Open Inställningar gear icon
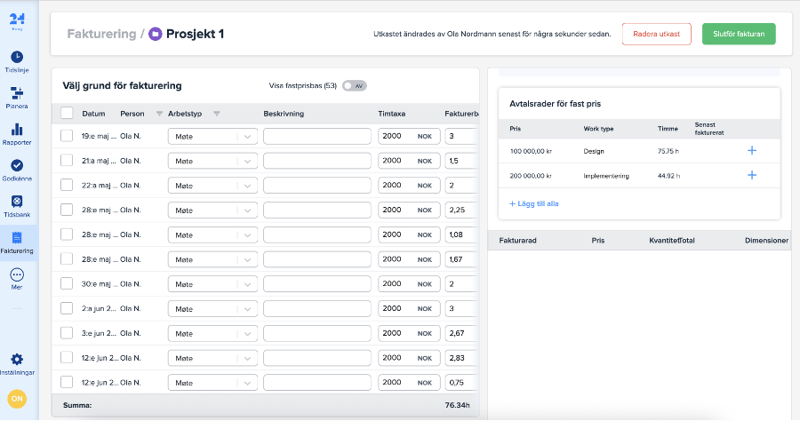The width and height of the screenshot is (800, 421). (17, 359)
